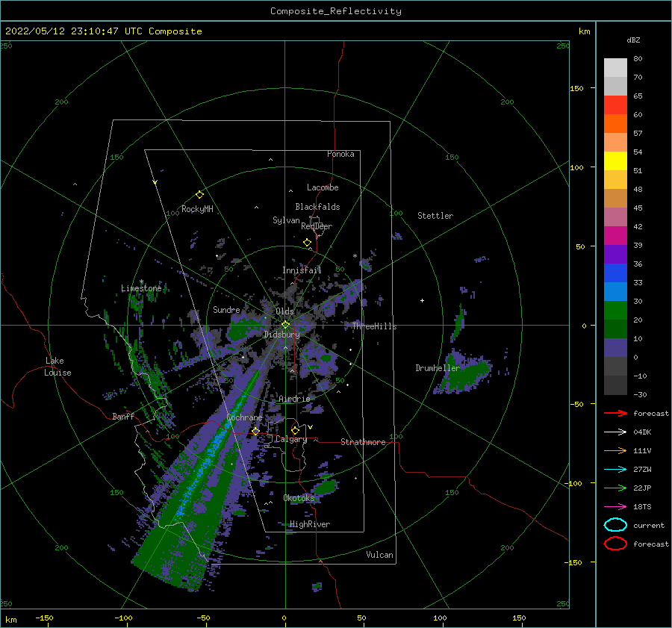
Task: Click the yellow diamond marker below Cochrane
Action: 255,432
